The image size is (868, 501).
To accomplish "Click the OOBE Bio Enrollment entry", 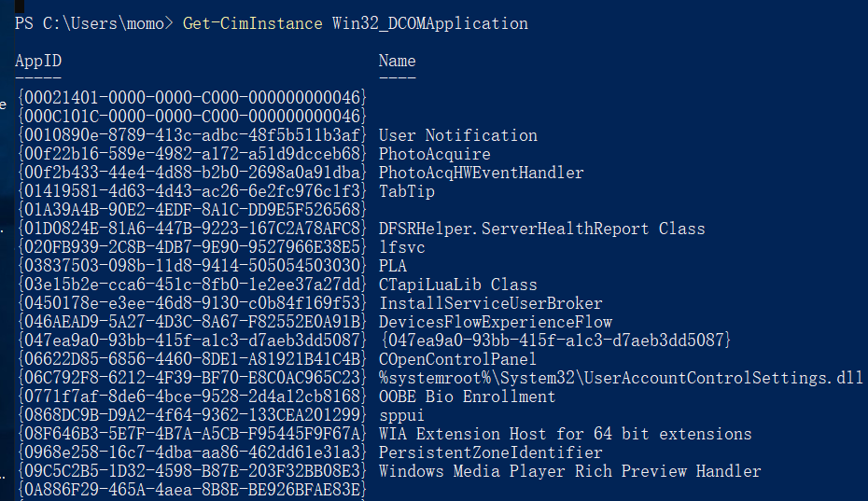I will pos(467,397).
